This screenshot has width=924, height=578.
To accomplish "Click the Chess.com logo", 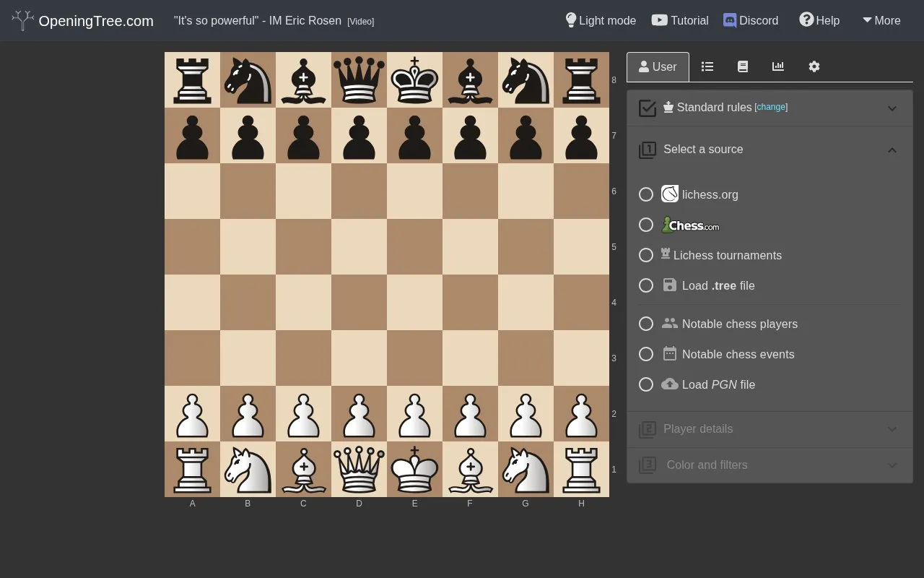I will pyautogui.click(x=690, y=225).
